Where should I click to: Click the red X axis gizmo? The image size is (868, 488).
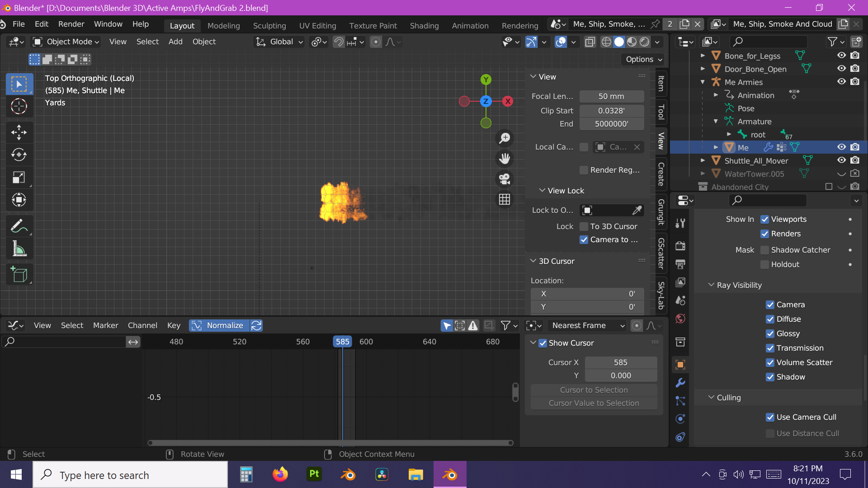(508, 101)
